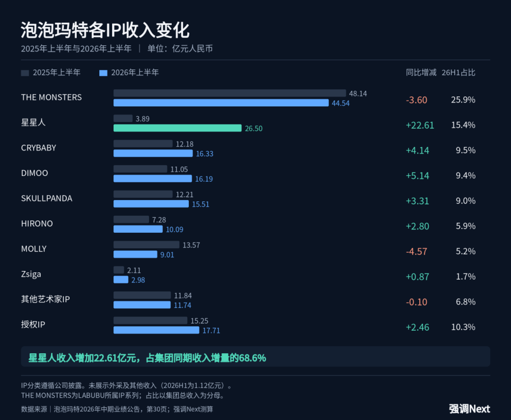Click the value 16.33
511x420 pixels.
click(x=205, y=154)
